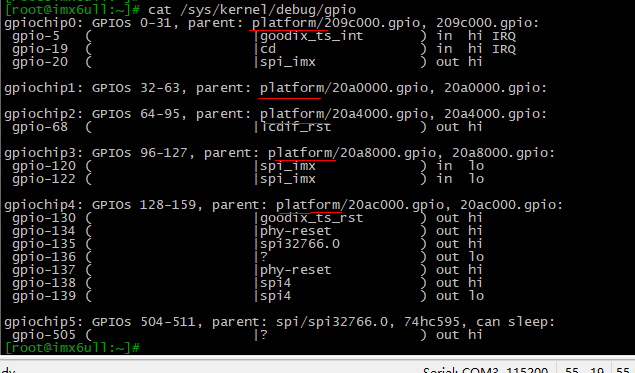
Task: Click the 74hc595 text in gpiochip5 line
Action: [x=432, y=322]
